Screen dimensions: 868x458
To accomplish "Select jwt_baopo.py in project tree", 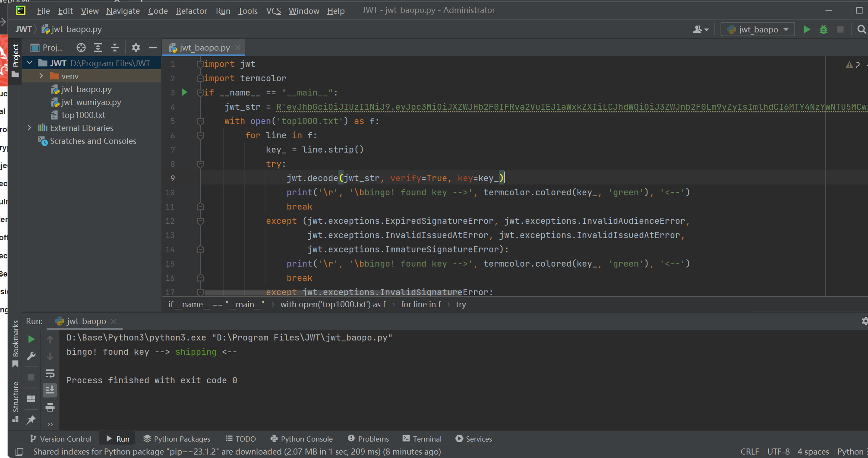I will point(86,89).
